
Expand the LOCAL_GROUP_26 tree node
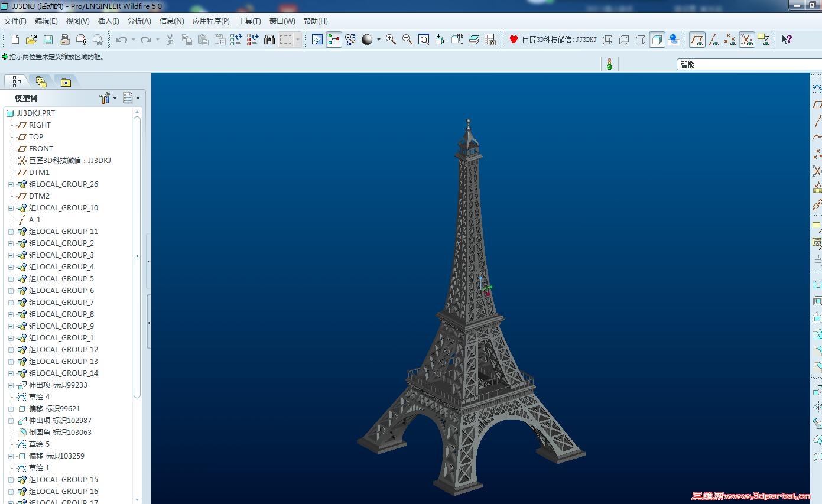(x=11, y=184)
